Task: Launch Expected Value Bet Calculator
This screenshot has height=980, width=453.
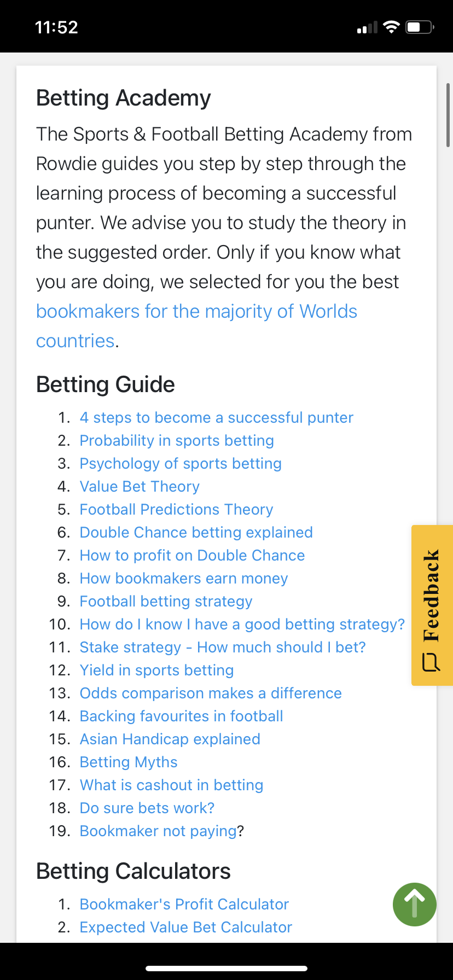Action: (x=186, y=927)
